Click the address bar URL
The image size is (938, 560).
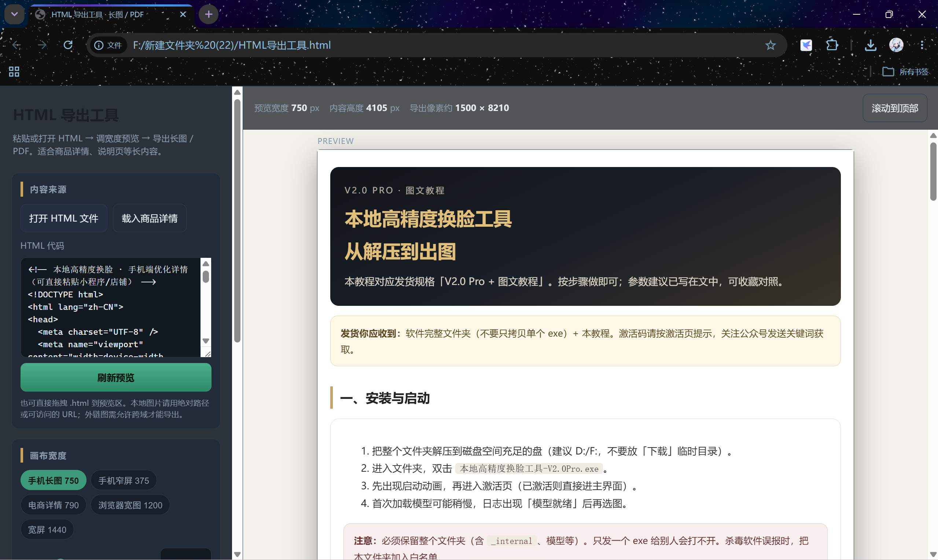tap(232, 45)
